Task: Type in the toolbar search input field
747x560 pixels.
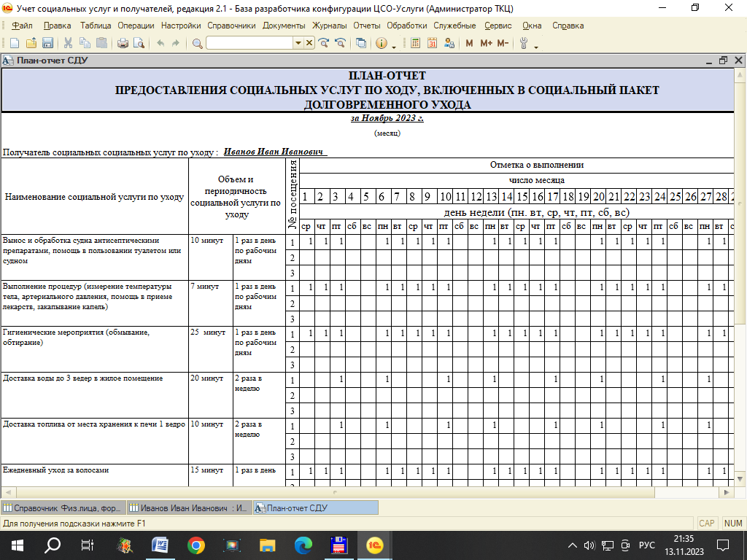Action: click(249, 43)
